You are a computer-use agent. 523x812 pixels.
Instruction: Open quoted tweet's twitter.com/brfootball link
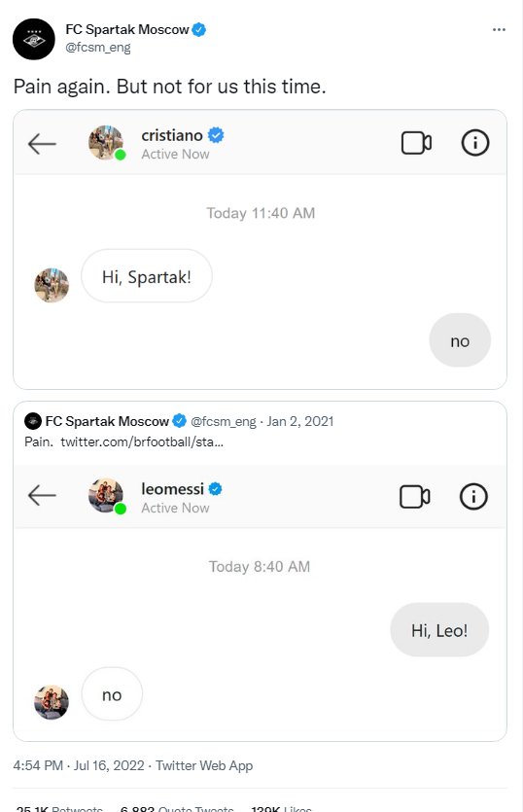click(142, 441)
